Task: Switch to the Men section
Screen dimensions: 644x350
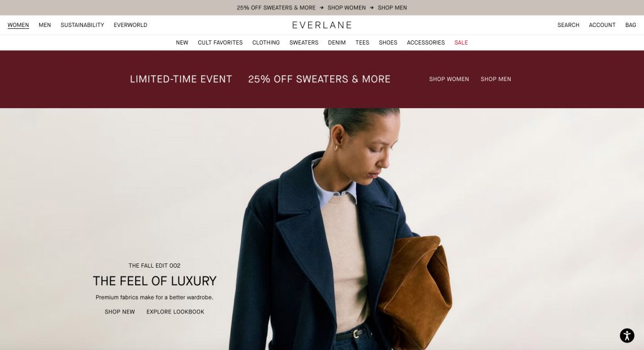Action: point(45,25)
